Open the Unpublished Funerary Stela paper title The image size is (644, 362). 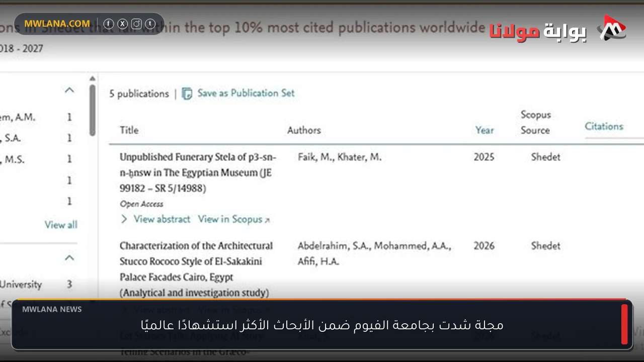click(x=198, y=172)
